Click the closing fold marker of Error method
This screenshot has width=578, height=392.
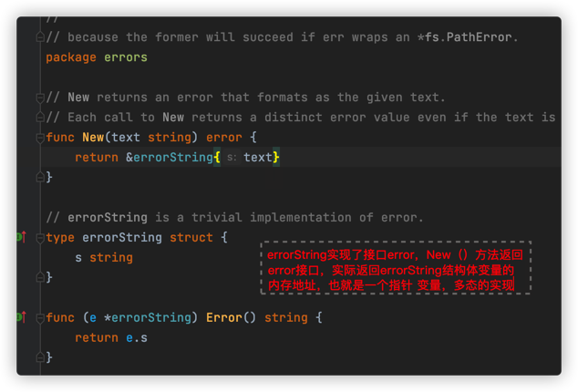[40, 357]
